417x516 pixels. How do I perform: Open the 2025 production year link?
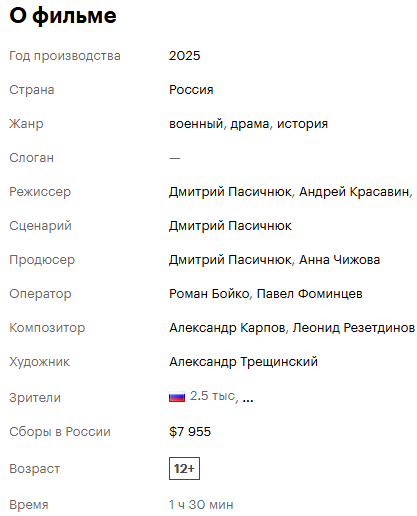184,56
